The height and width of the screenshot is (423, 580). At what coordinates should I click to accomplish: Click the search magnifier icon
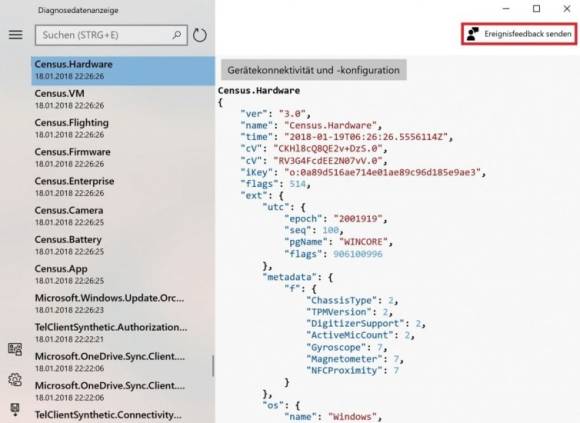177,35
